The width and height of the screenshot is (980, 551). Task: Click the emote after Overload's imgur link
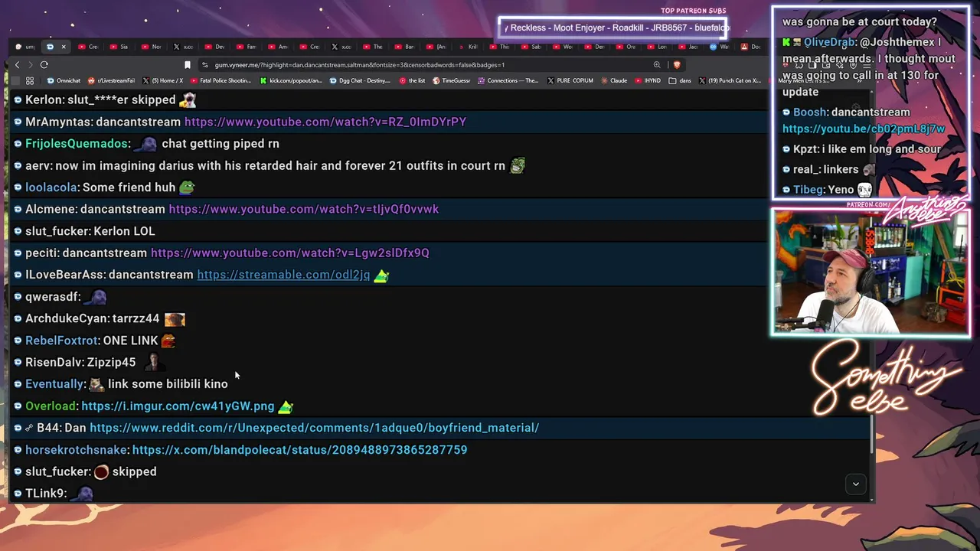coord(286,406)
